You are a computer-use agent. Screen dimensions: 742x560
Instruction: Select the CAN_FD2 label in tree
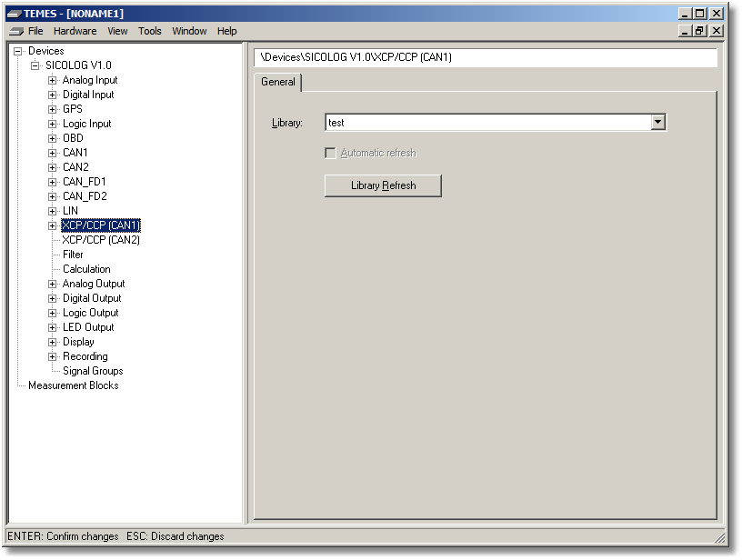click(85, 196)
